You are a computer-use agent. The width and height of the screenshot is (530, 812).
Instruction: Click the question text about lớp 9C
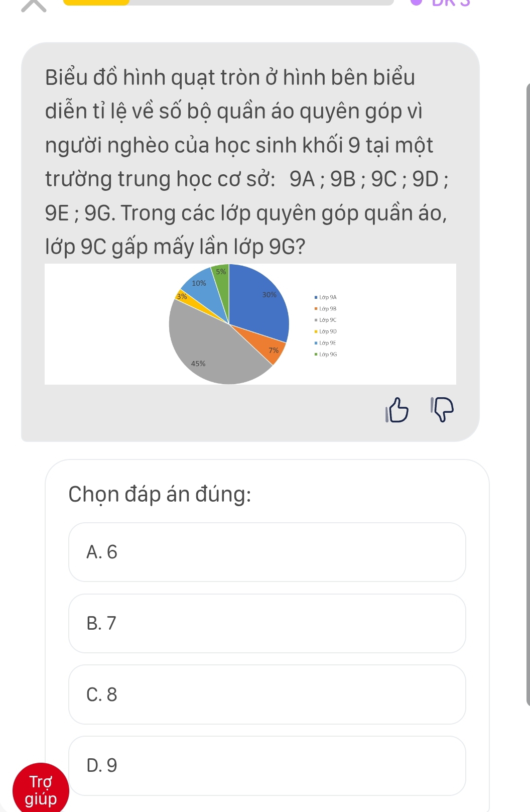(x=246, y=162)
